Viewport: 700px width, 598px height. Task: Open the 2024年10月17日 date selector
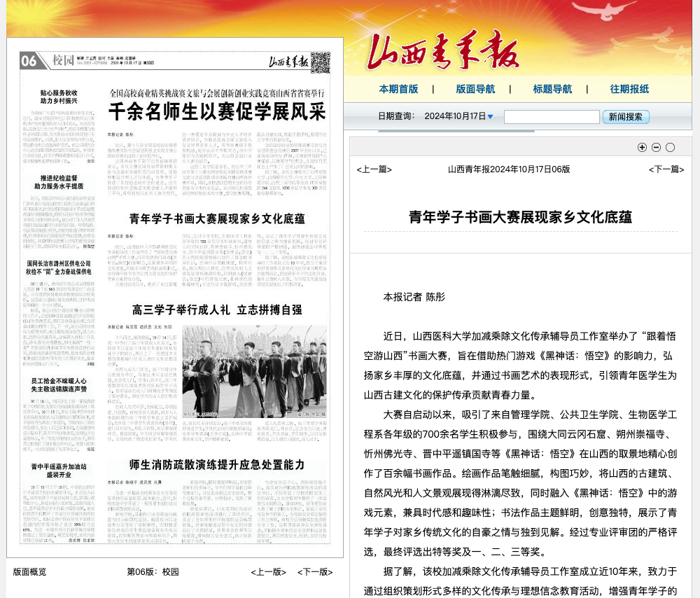(454, 116)
